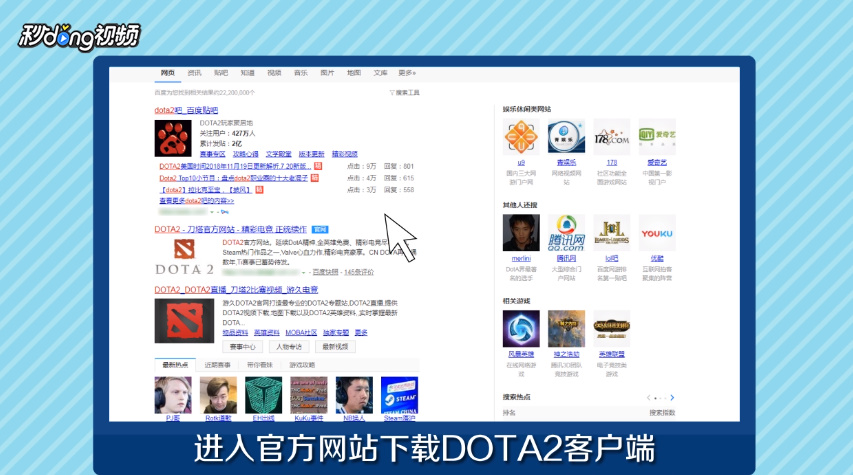This screenshot has width=853, height=475.
Task: Click the 神之浩劫 game icon
Action: click(566, 329)
